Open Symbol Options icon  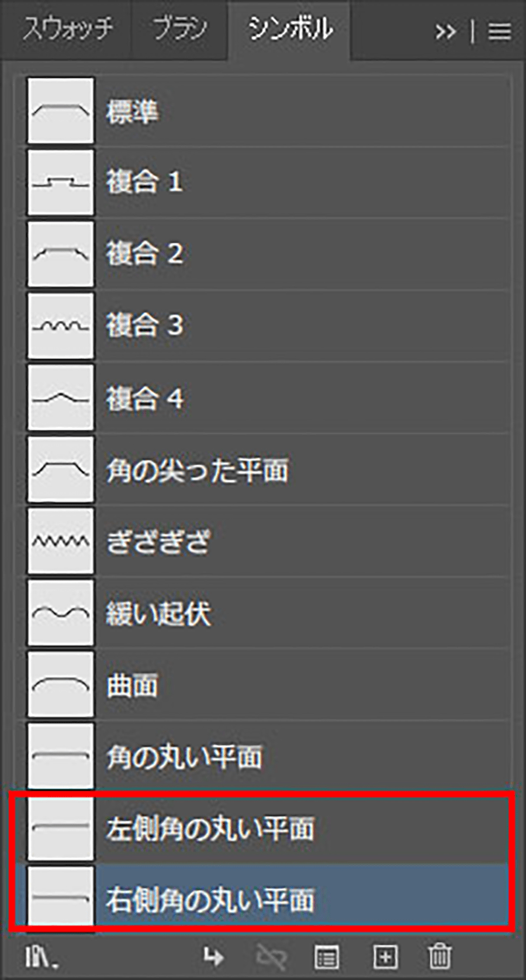coord(327,957)
